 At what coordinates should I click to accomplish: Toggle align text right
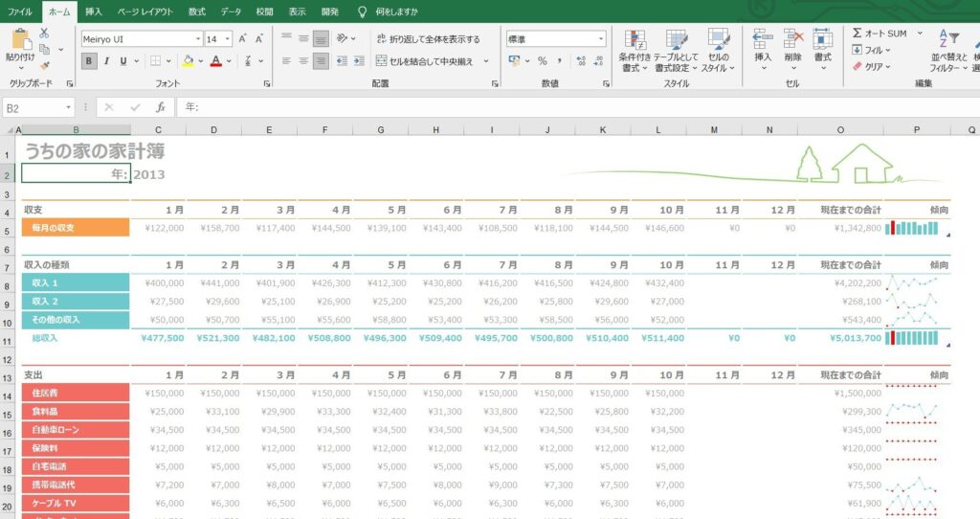321,60
